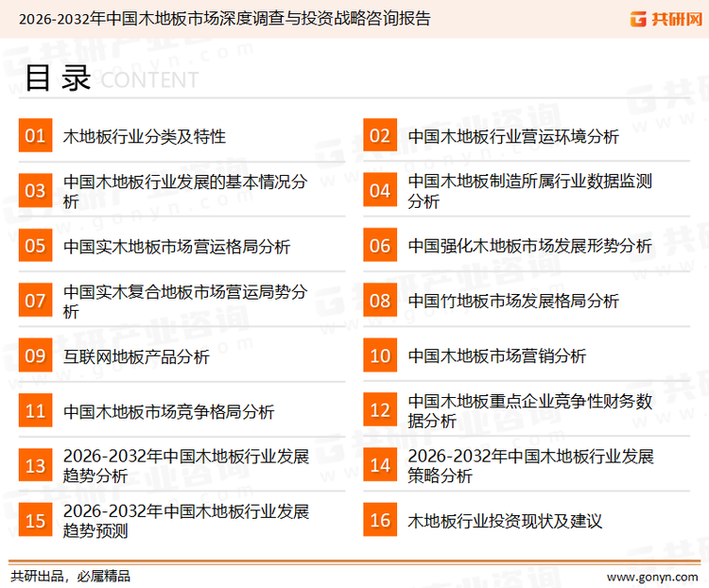Click the orange 06 number badge

pyautogui.click(x=380, y=246)
